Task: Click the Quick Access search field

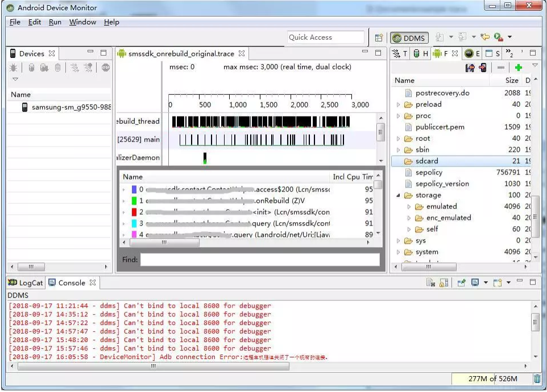Action: coord(325,37)
